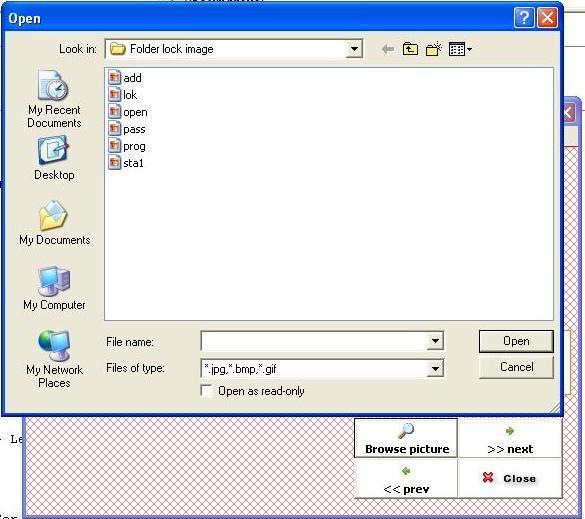Open My Documents in places bar
The width and height of the screenshot is (585, 519).
pos(54,223)
